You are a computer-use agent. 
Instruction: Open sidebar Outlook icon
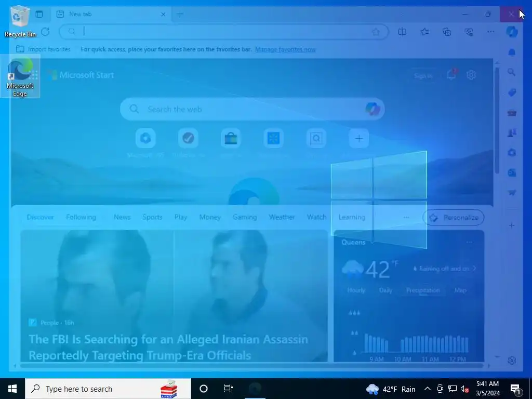pyautogui.click(x=512, y=172)
